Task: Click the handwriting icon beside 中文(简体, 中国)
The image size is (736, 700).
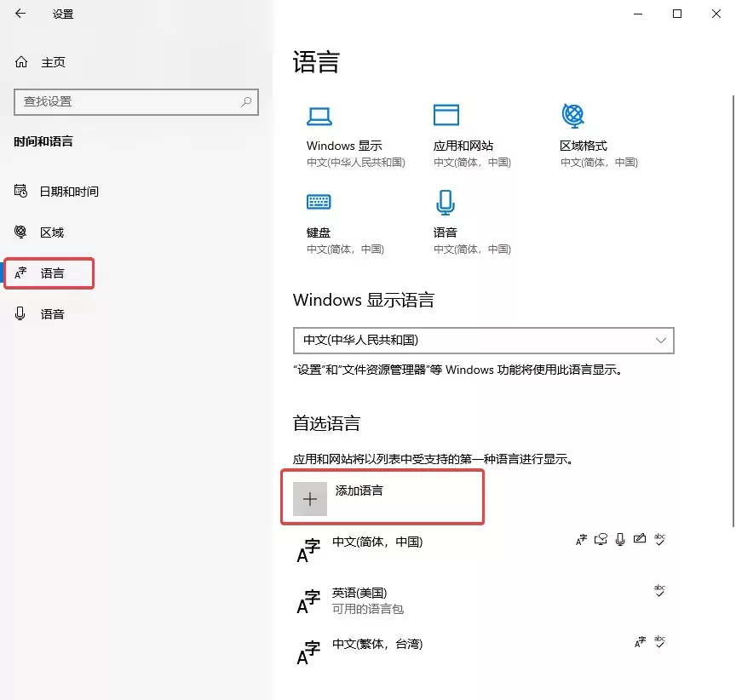Action: 640,538
